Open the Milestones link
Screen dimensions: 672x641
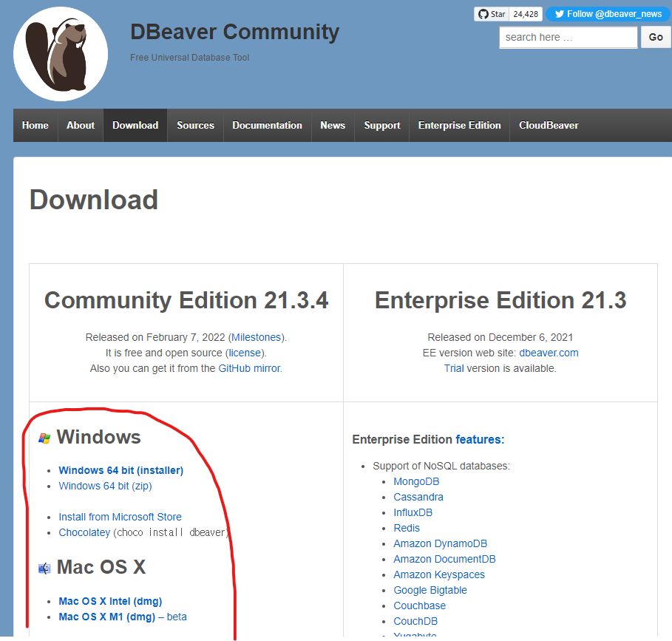[x=257, y=337]
